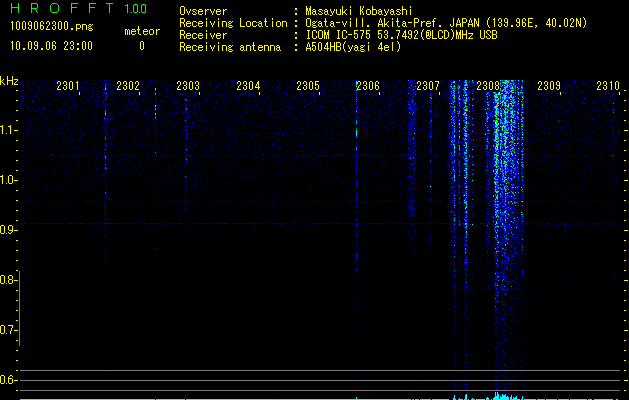The width and height of the screenshot is (629, 400).
Task: Click the 2306 time marker
Action: point(368,86)
